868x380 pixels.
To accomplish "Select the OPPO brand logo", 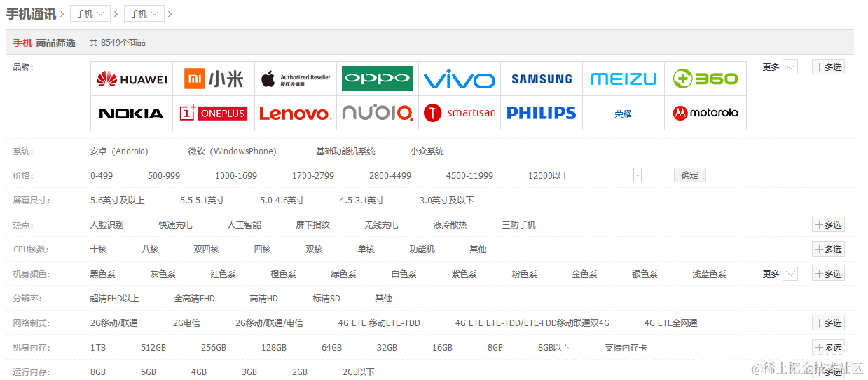I will (x=378, y=79).
